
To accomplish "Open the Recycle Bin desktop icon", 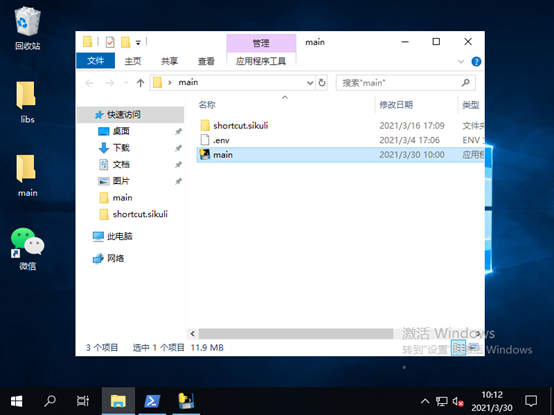I will 27,28.
